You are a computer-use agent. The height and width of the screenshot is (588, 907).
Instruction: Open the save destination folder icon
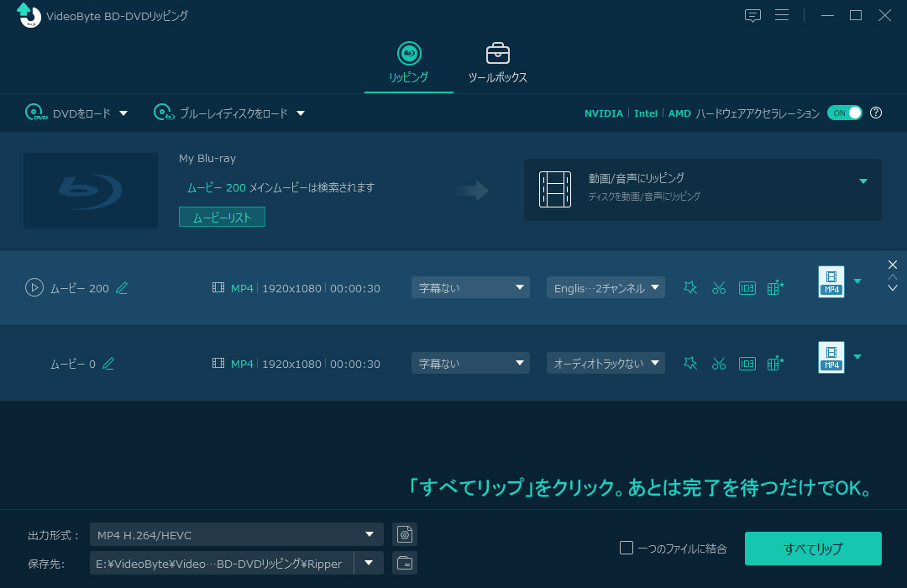click(404, 563)
